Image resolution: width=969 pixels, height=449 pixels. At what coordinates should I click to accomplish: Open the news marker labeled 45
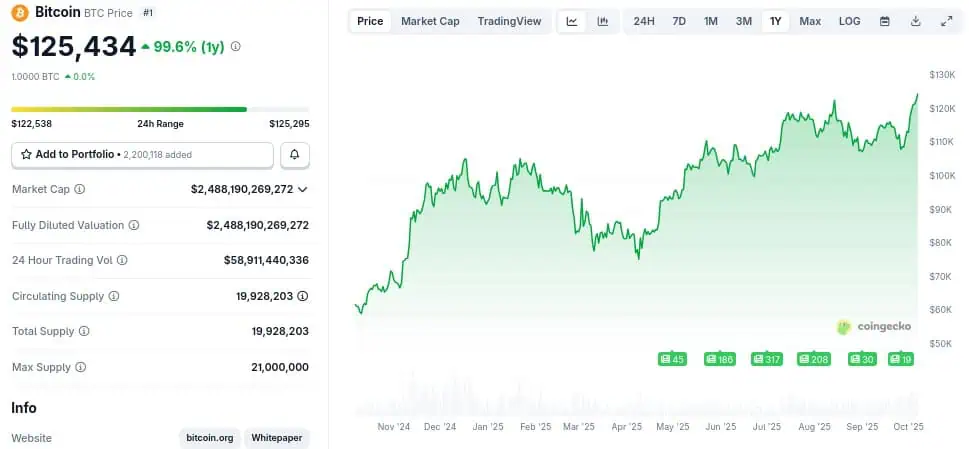(672, 359)
